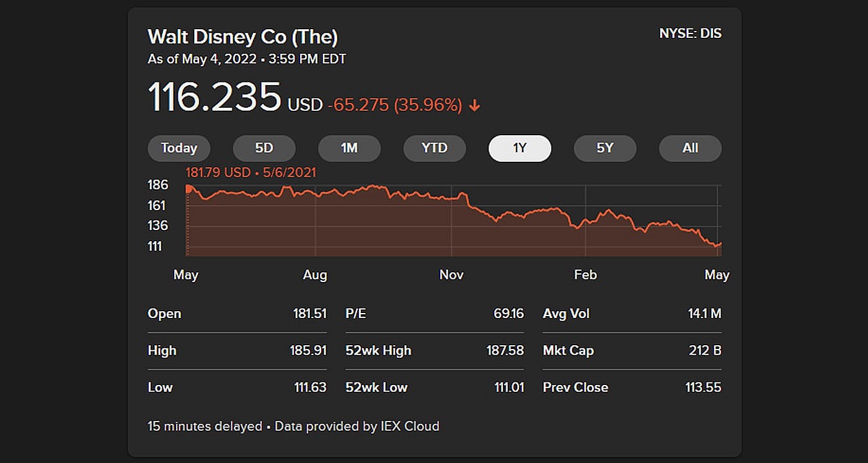
Task: Click the 52wk High row label
Action: pyautogui.click(x=378, y=351)
